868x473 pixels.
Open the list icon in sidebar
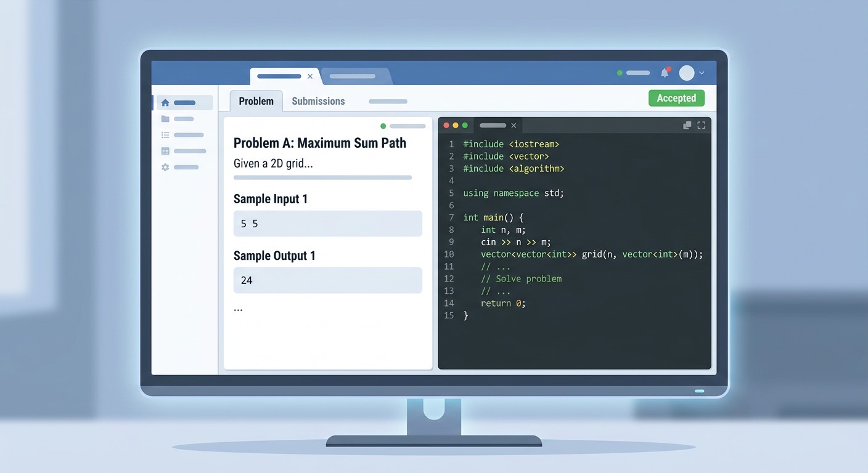(x=165, y=135)
